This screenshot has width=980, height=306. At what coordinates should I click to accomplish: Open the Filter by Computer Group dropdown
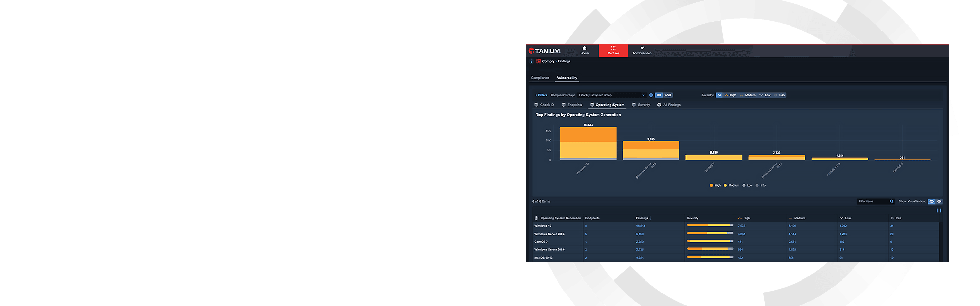pyautogui.click(x=611, y=95)
